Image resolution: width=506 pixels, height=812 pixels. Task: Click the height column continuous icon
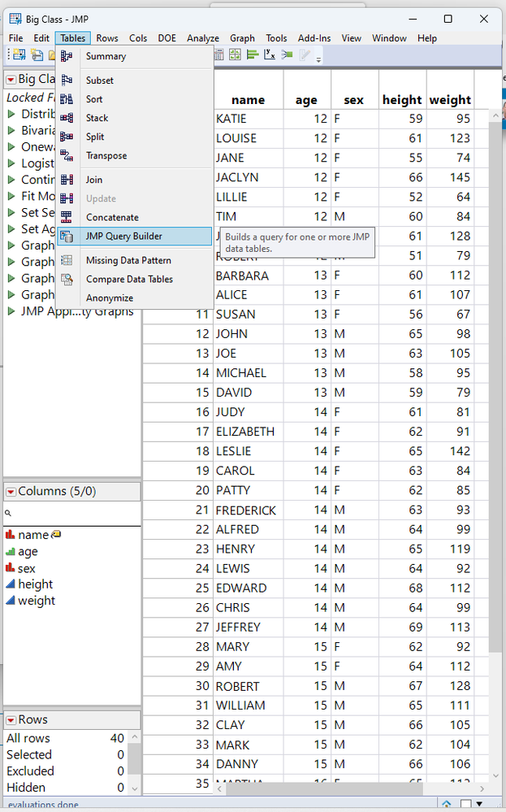[x=11, y=584]
